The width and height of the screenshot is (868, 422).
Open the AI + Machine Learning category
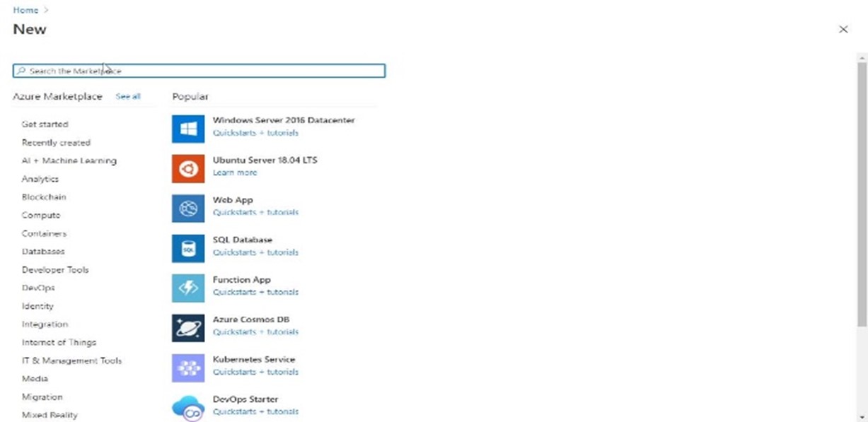pyautogui.click(x=69, y=160)
